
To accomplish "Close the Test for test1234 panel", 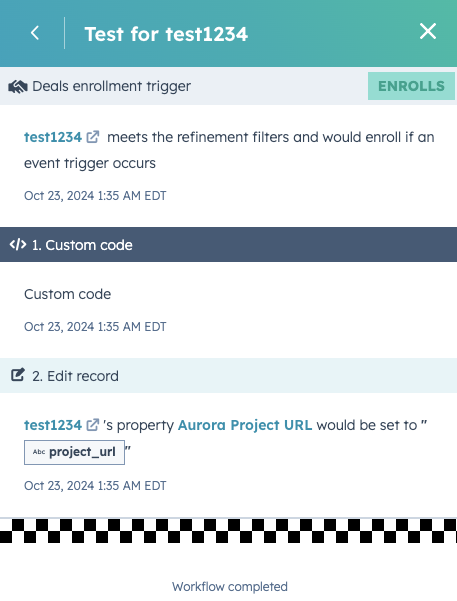I will point(428,31).
